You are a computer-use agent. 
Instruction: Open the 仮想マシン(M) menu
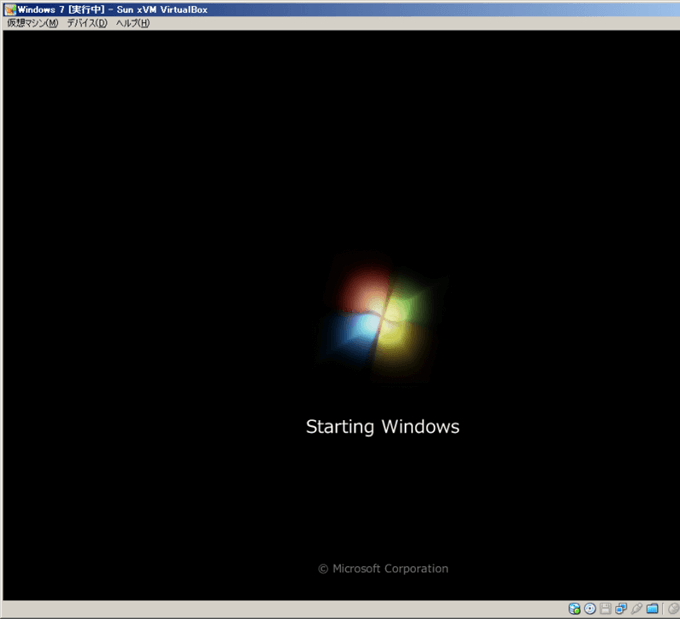[x=33, y=23]
